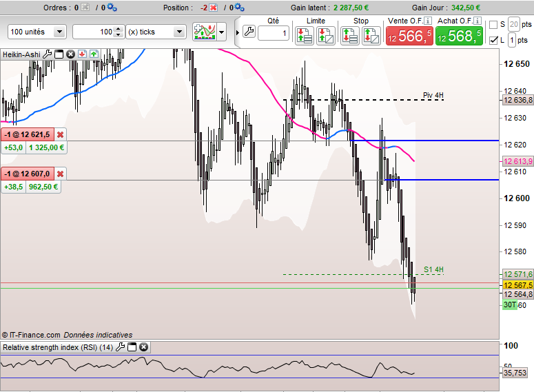
Task: Close position at 12 621,5
Action: [x=60, y=135]
